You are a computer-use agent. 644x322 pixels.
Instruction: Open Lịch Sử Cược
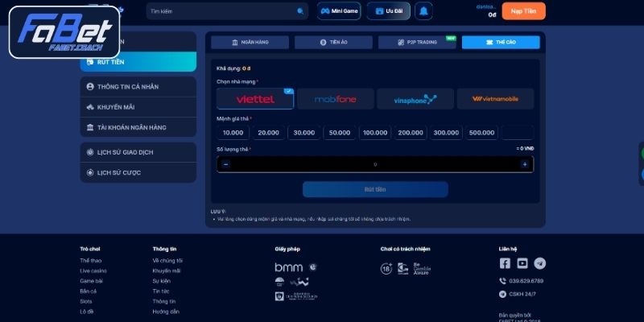tap(138, 173)
